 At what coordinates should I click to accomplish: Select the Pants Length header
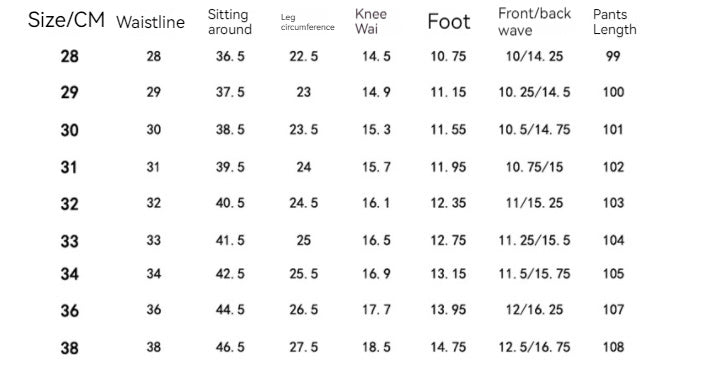[615, 22]
